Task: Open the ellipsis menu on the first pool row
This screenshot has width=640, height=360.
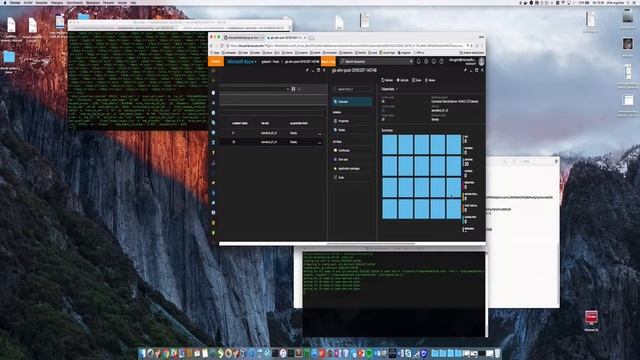Action: 319,133
